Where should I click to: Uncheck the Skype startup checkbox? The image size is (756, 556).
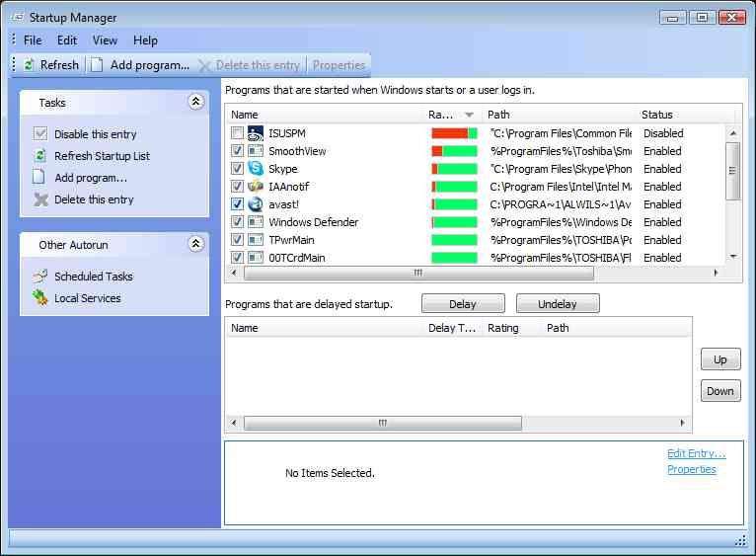tap(237, 169)
